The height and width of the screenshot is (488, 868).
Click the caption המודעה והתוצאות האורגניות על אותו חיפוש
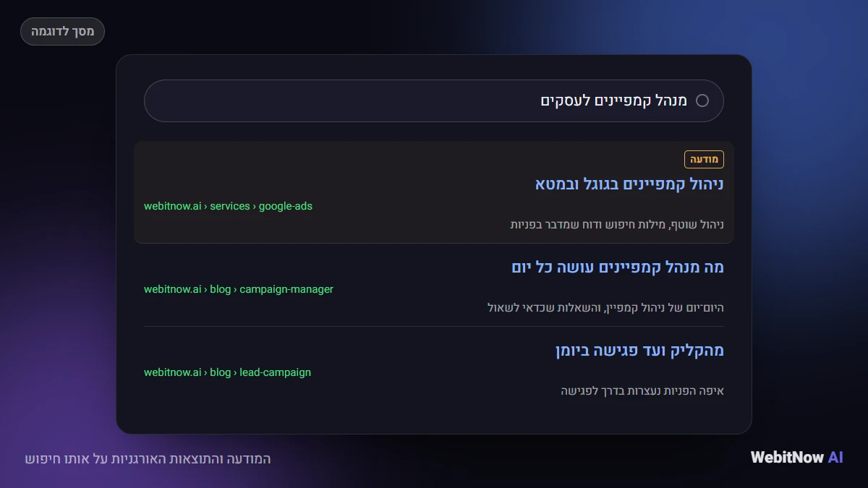(148, 459)
